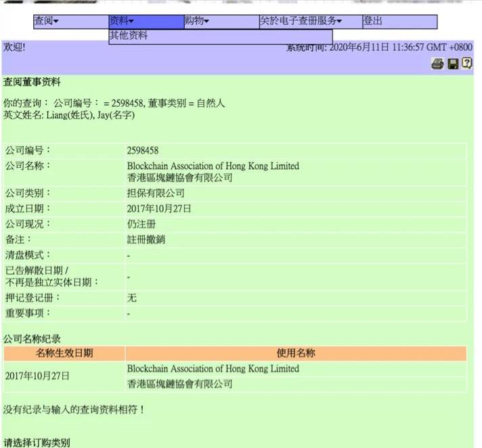Viewport: 482px width, 448px height.
Task: Click the 无 value for 押记登记册
Action: tap(131, 298)
